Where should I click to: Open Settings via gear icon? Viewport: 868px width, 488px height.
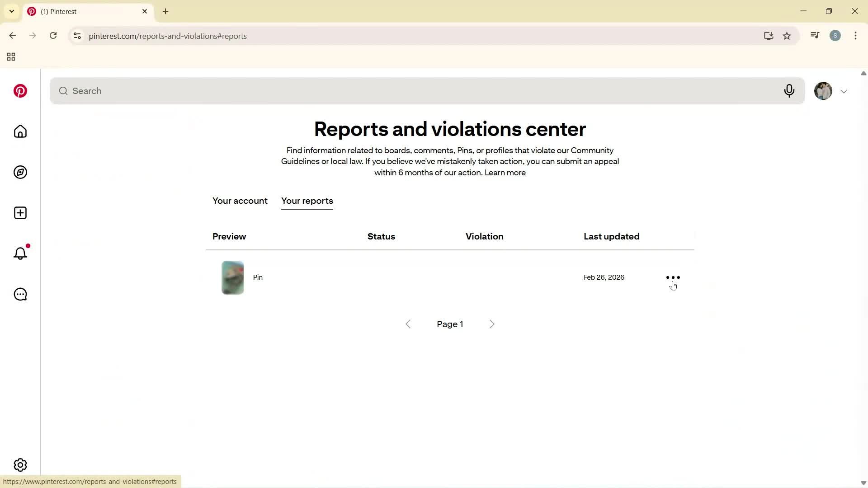(x=20, y=465)
